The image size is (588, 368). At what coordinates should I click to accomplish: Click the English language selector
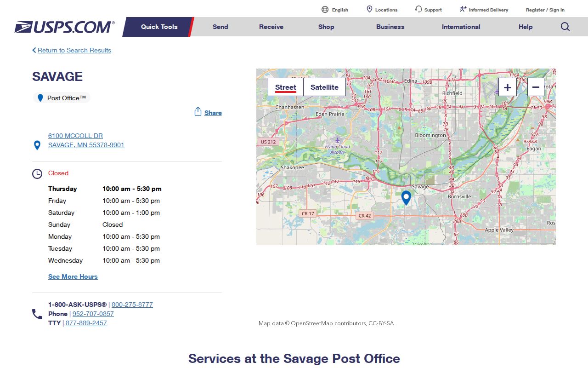coord(340,10)
